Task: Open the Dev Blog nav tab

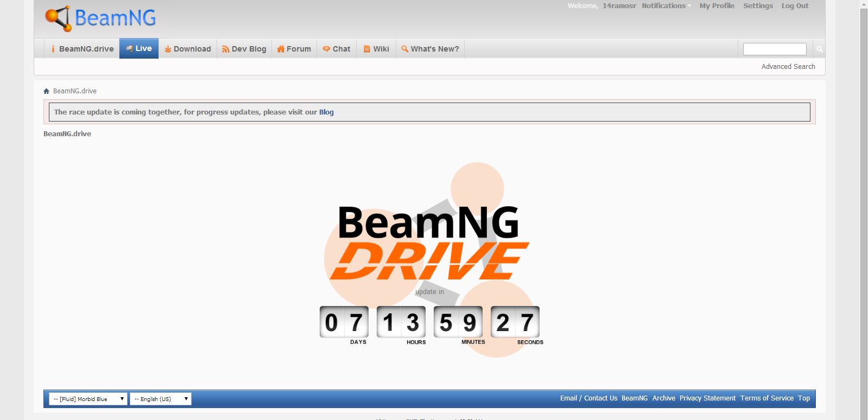Action: 244,49
